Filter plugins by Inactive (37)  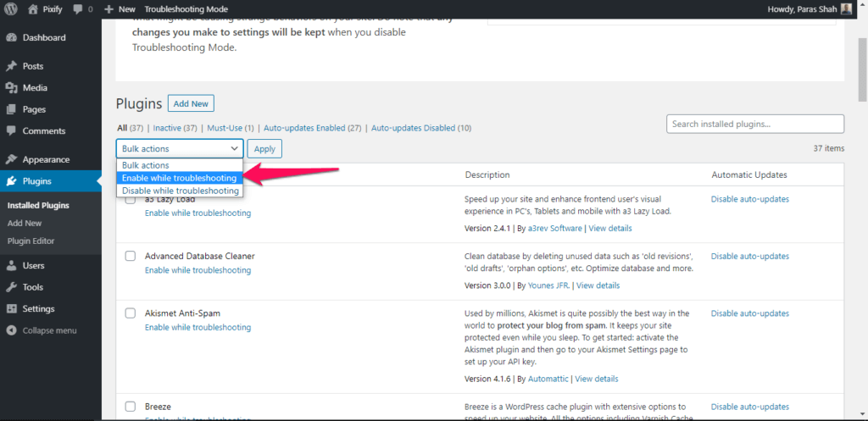[x=175, y=128]
